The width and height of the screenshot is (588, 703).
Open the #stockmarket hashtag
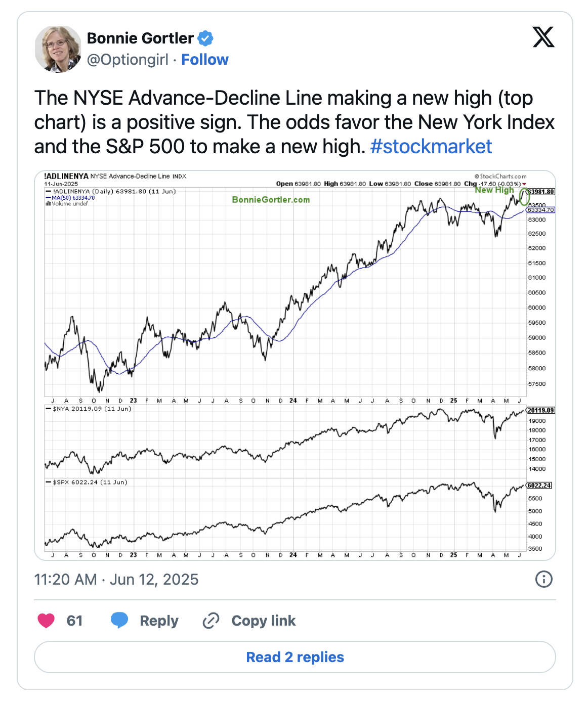coord(431,147)
